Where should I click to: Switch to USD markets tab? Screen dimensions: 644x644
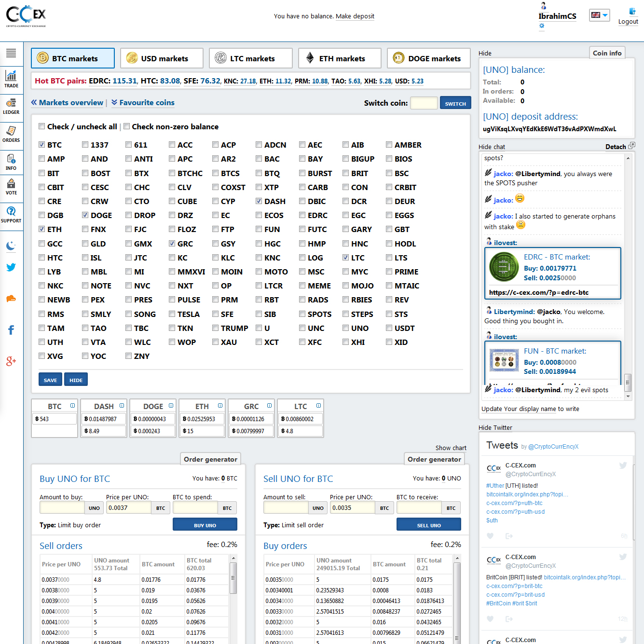[x=162, y=58]
